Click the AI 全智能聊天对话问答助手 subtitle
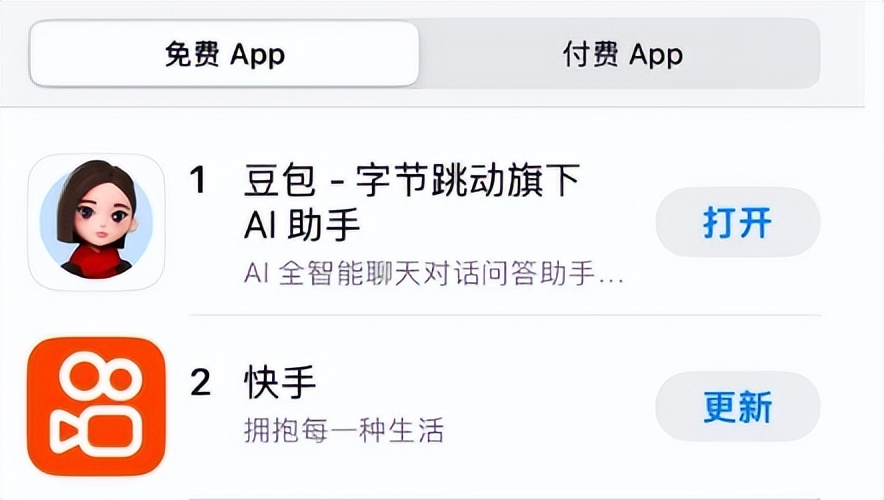The height and width of the screenshot is (500, 884). coord(434,273)
